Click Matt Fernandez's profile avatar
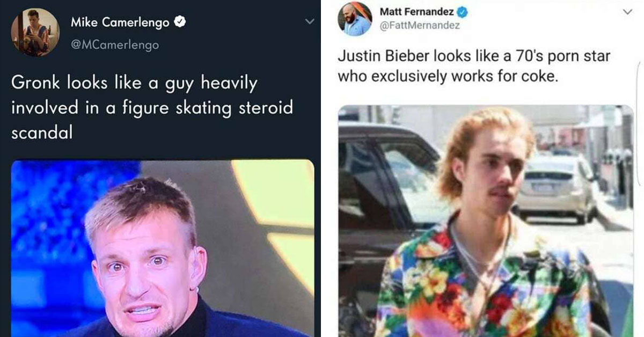 (x=355, y=19)
